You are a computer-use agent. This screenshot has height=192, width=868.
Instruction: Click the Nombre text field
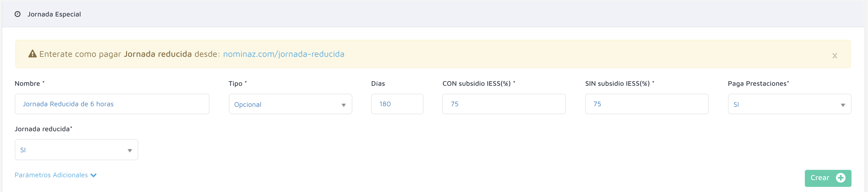point(112,104)
